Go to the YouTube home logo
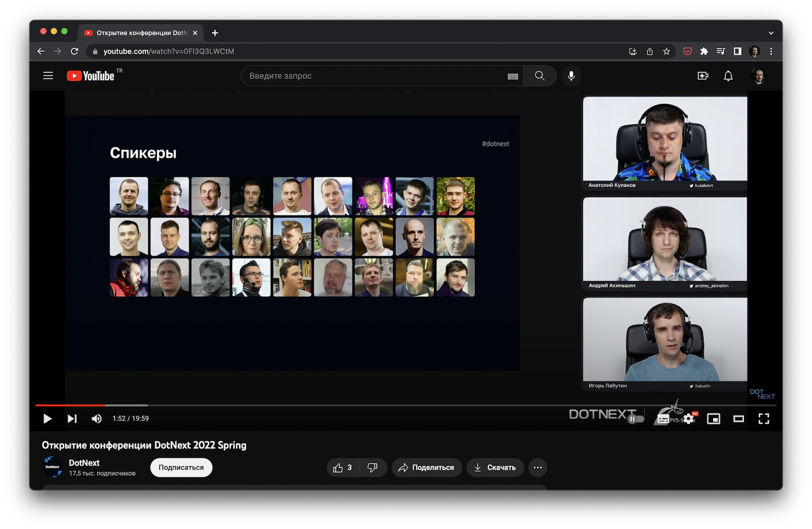The image size is (812, 529). click(x=91, y=76)
